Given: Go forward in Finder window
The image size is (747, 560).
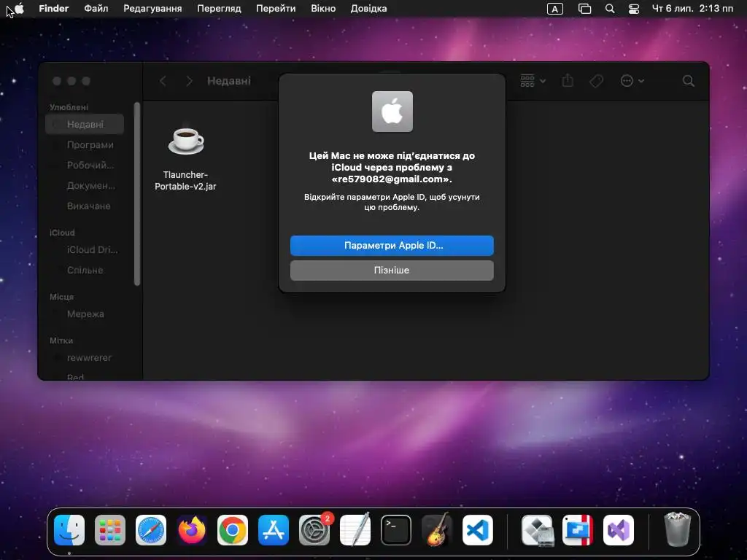Looking at the screenshot, I should tap(189, 81).
